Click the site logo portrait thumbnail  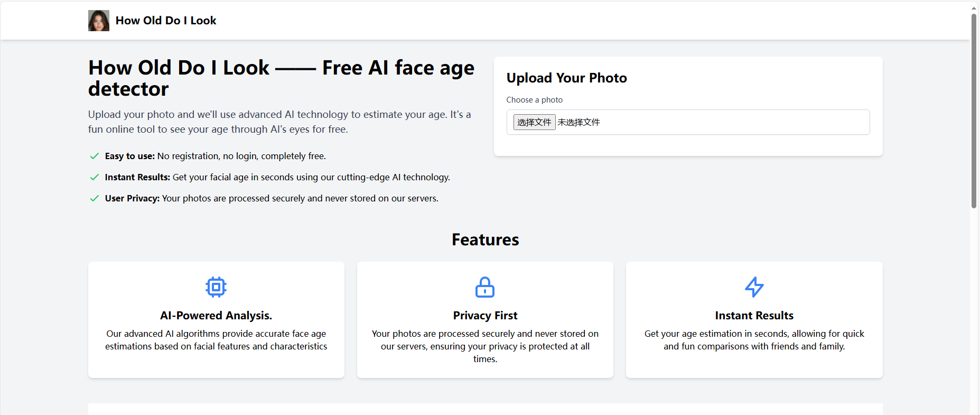(99, 21)
